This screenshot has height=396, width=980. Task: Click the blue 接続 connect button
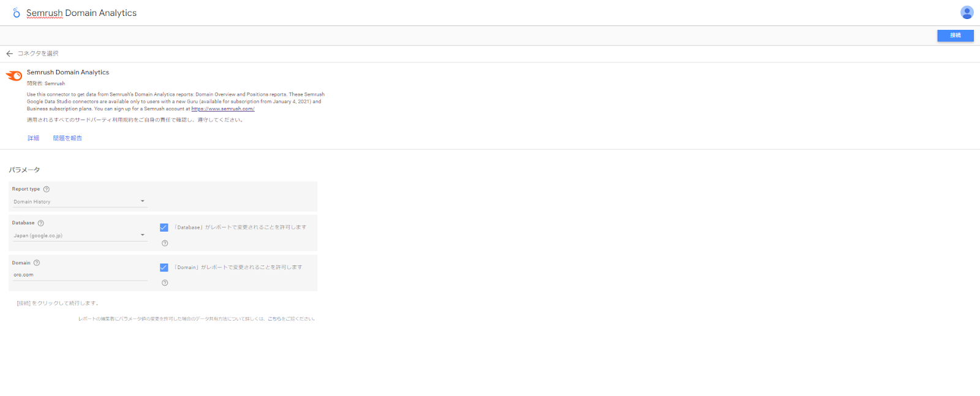click(x=955, y=36)
